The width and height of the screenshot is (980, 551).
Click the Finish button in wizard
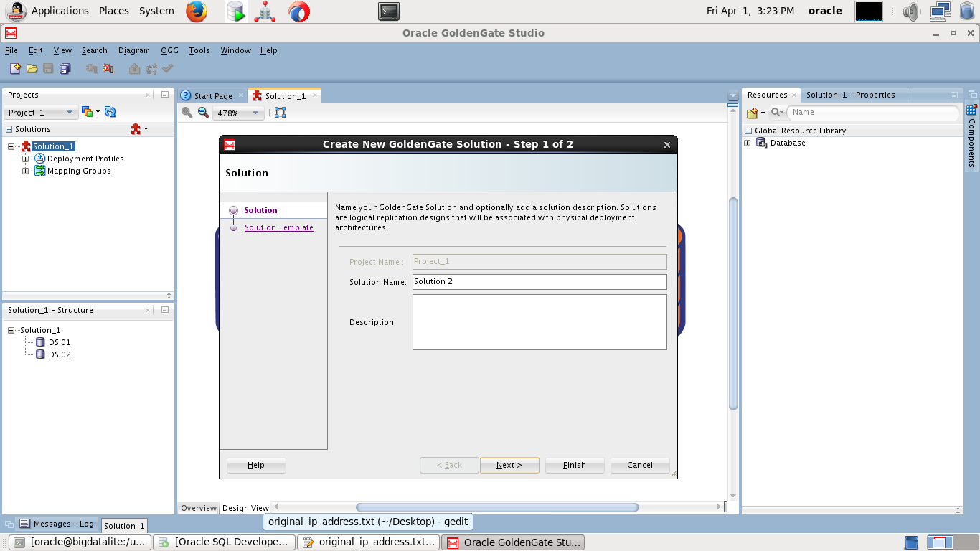pos(575,465)
